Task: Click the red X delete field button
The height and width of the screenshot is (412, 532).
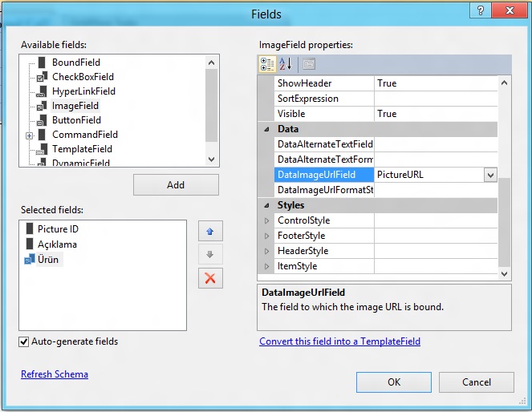Action: pyautogui.click(x=210, y=278)
